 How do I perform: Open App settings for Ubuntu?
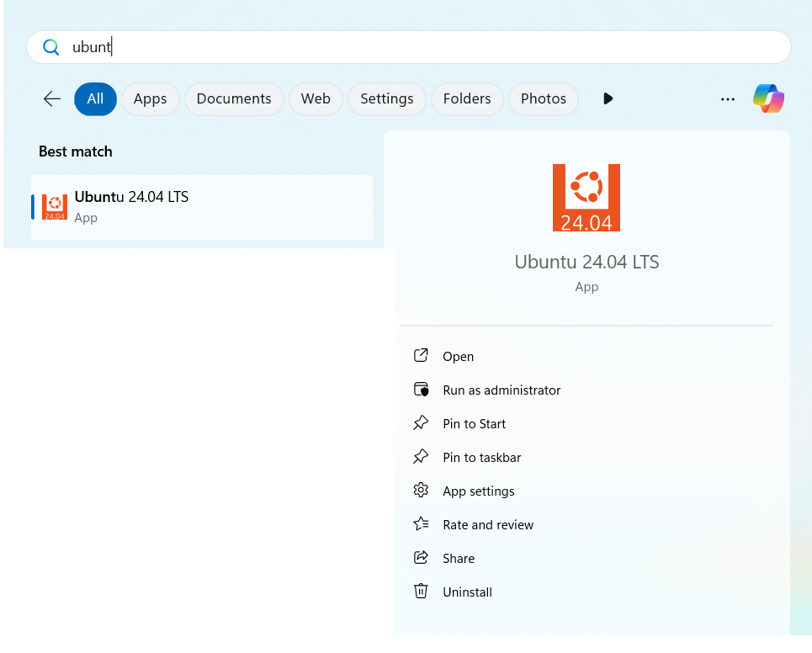tap(479, 491)
